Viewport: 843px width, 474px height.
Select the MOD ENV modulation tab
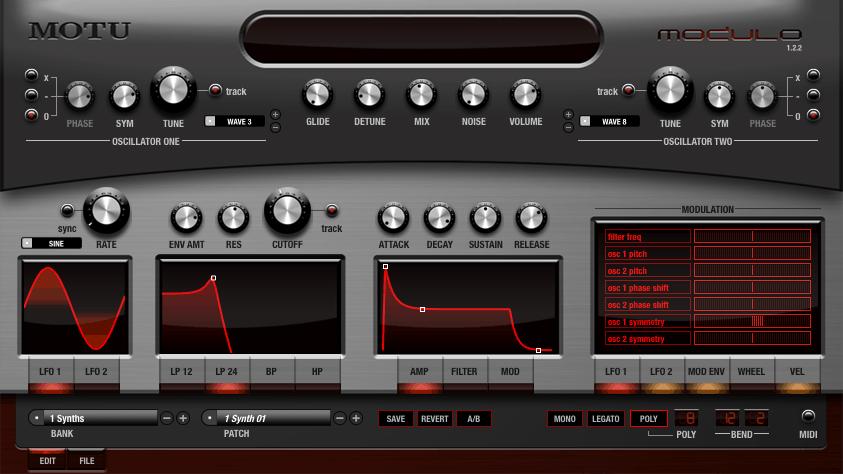(x=706, y=371)
